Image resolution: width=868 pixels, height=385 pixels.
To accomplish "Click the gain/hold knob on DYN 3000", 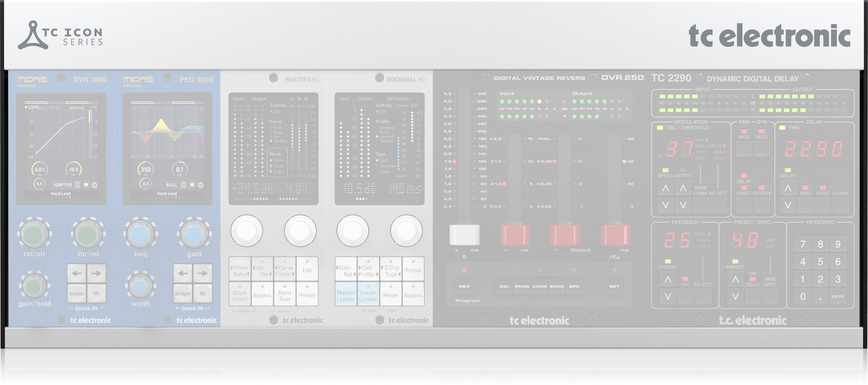I will click(34, 286).
